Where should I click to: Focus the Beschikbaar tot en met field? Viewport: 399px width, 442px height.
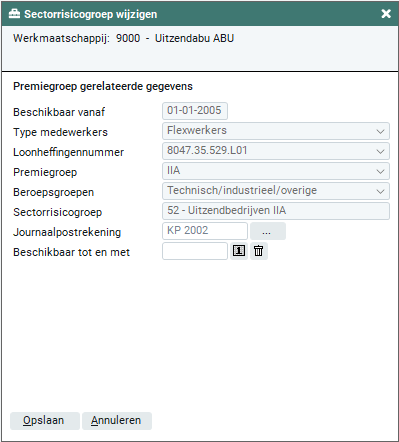point(195,251)
